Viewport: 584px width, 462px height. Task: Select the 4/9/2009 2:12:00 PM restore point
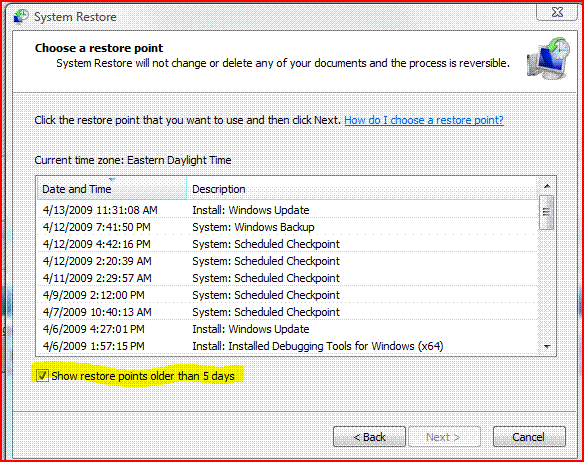pos(287,295)
